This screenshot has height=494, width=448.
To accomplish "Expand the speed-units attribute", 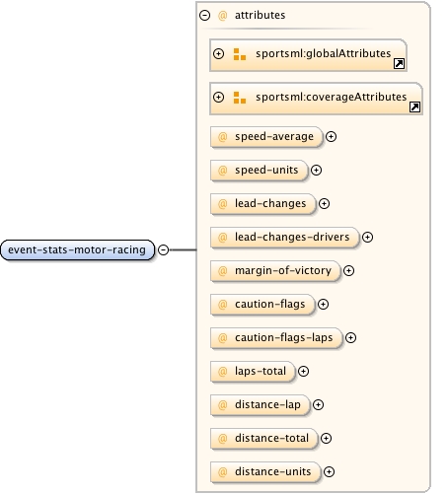I will (316, 170).
